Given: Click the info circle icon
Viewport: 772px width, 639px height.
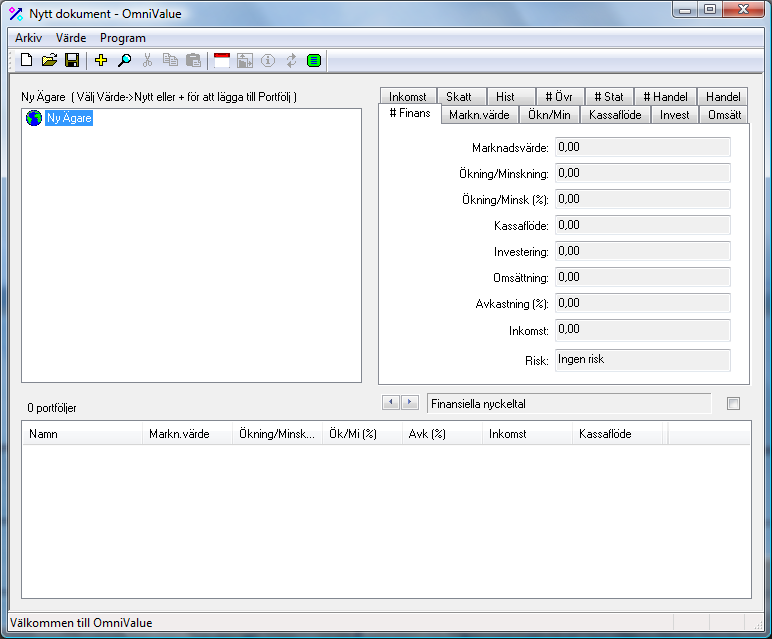Looking at the screenshot, I should click(x=268, y=61).
